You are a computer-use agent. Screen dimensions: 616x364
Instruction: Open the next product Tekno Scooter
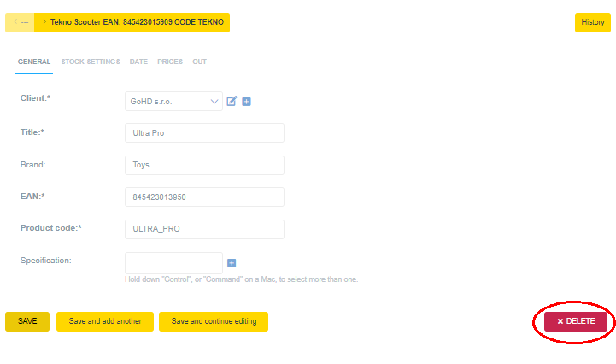coord(132,22)
